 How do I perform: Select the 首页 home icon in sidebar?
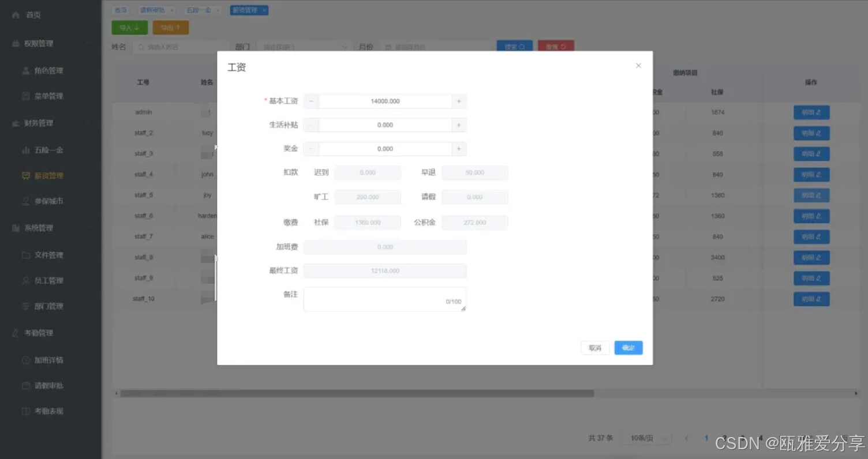pyautogui.click(x=14, y=15)
